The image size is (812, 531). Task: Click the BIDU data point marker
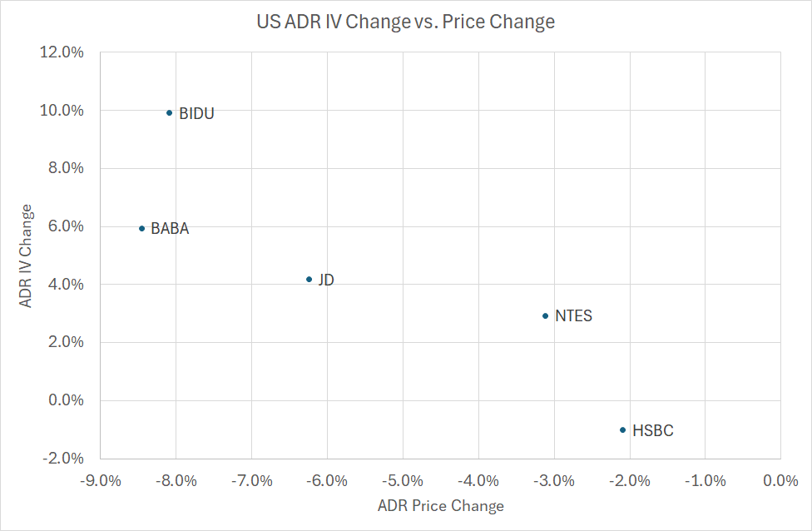tap(169, 112)
